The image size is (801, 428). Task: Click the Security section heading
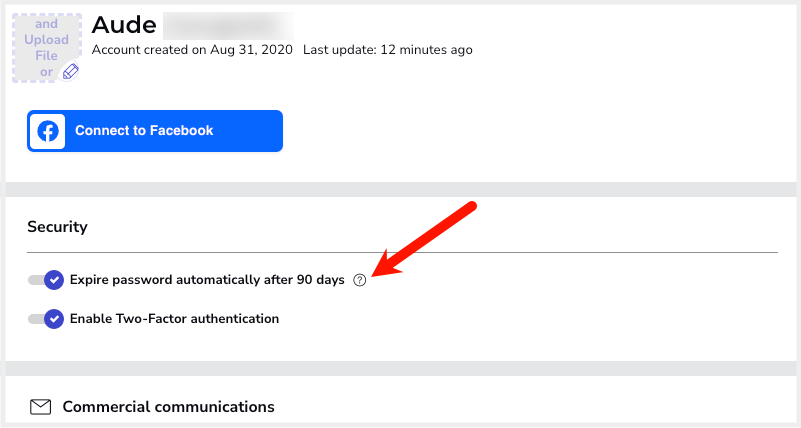point(57,227)
